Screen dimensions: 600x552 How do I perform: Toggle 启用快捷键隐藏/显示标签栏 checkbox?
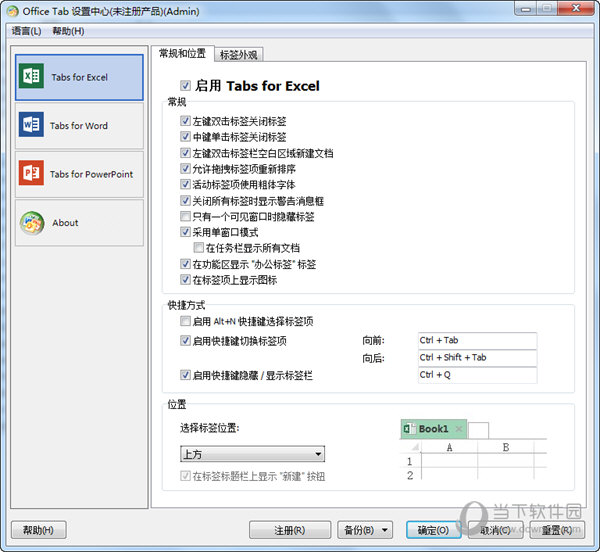[x=185, y=375]
